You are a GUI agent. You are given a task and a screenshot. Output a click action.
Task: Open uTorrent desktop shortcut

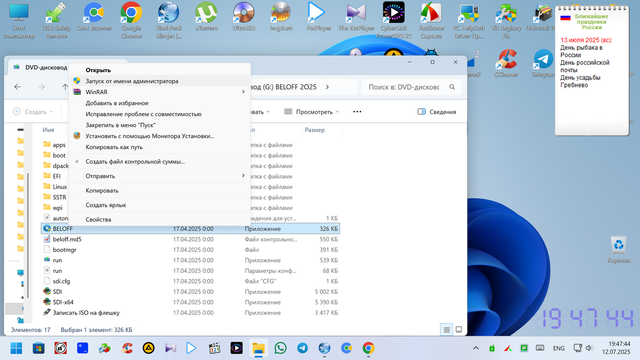coord(206,18)
